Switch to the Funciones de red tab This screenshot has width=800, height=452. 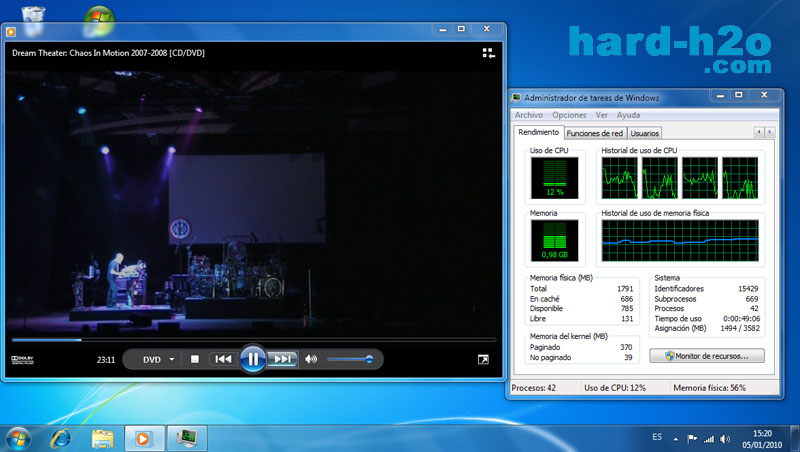click(x=594, y=133)
